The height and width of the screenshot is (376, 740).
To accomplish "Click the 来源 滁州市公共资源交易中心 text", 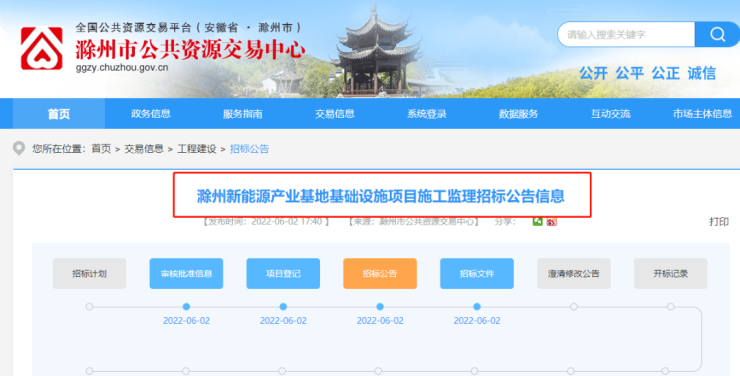I will pos(414,222).
